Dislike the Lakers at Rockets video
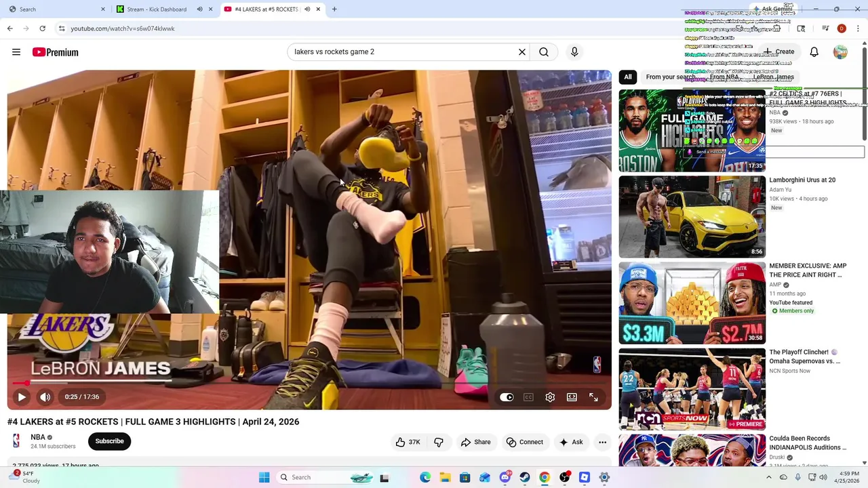Image resolution: width=868 pixels, height=488 pixels. click(x=439, y=442)
